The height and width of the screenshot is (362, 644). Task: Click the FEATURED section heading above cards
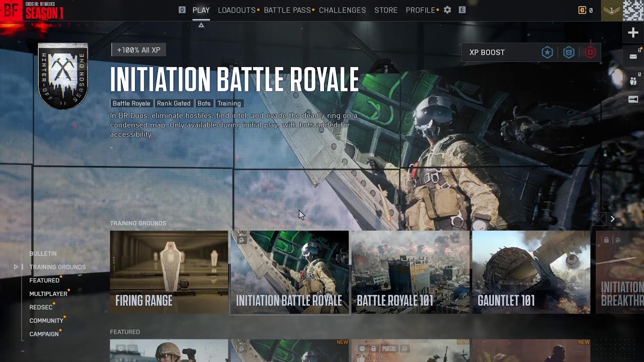125,332
